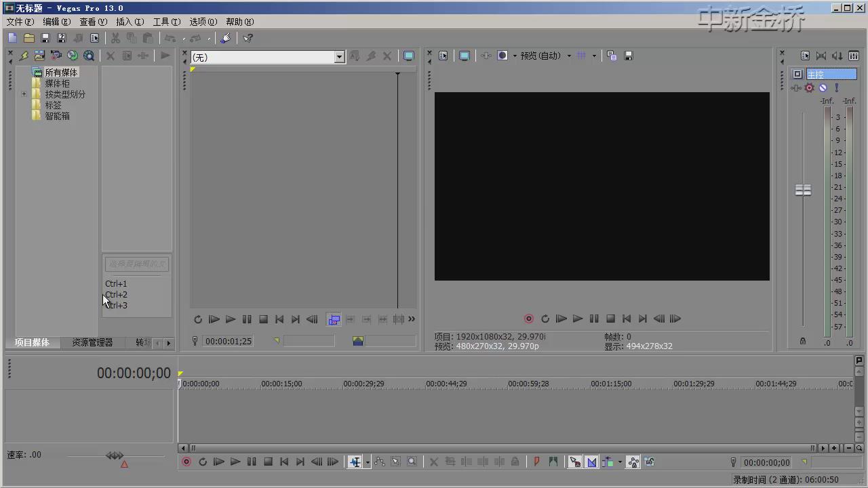Open project Properties icon in main toolbar
868x488 pixels.
[94, 39]
